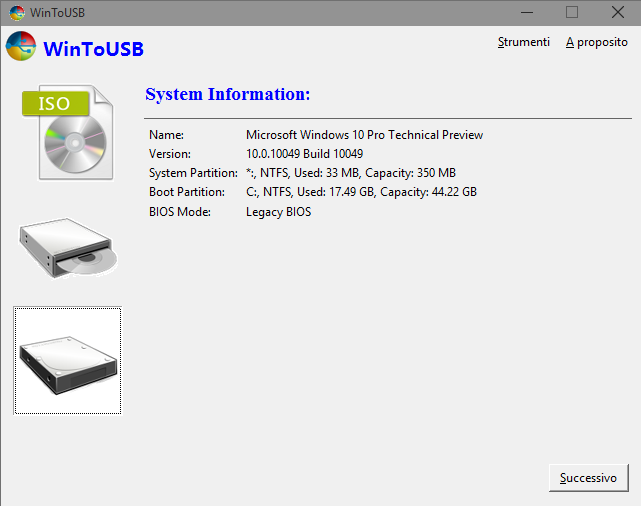Click the blue WinToUSB header title

94,49
